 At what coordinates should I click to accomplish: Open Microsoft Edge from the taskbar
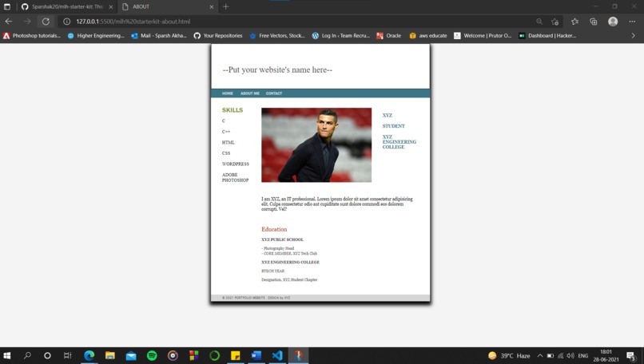pos(89,355)
